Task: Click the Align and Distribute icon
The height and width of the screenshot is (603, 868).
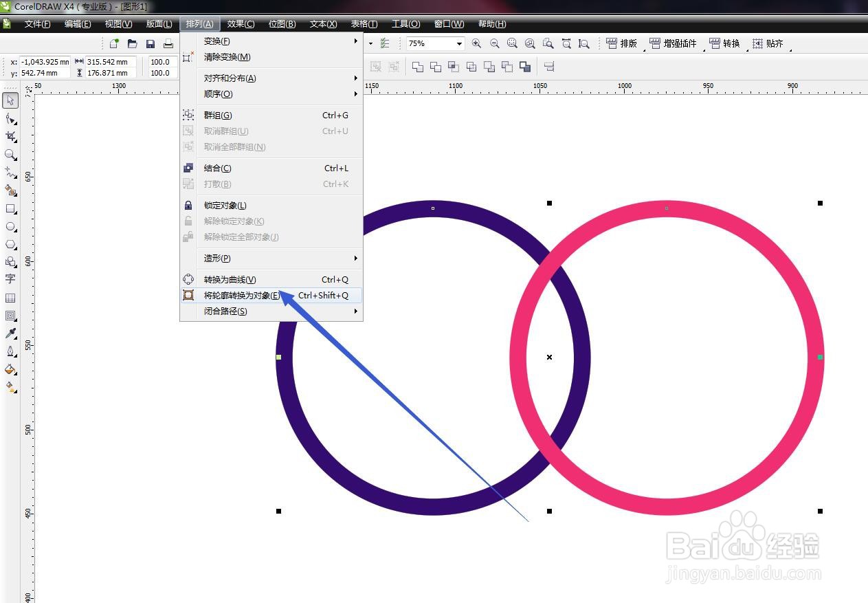Action: [x=549, y=67]
